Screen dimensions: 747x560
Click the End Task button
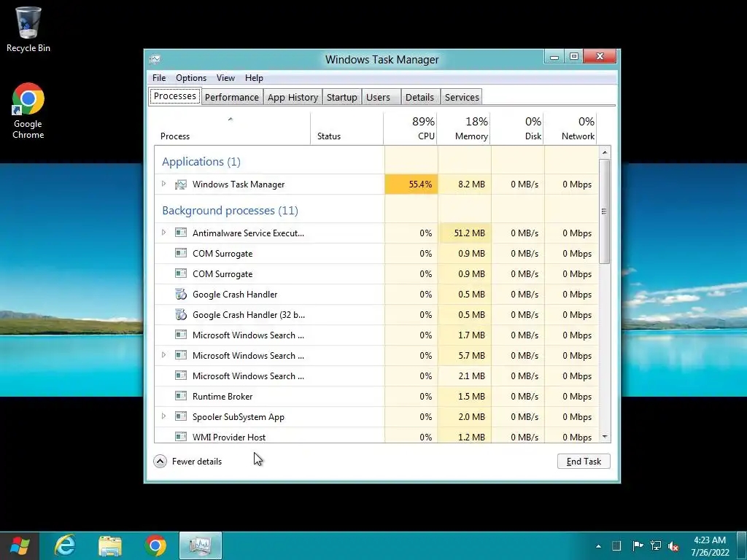[584, 461]
